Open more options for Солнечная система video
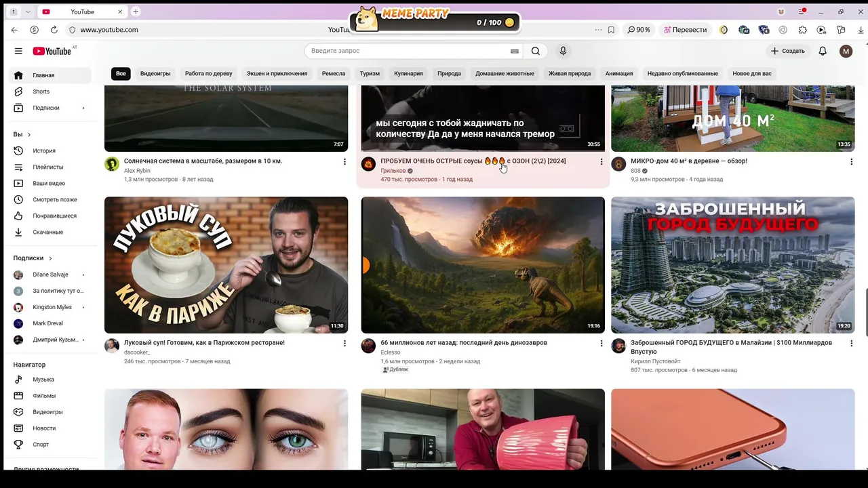868x488 pixels. coord(344,162)
